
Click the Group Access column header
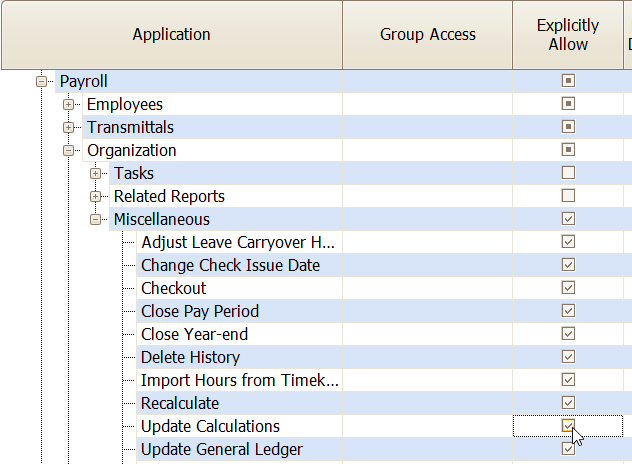428,35
